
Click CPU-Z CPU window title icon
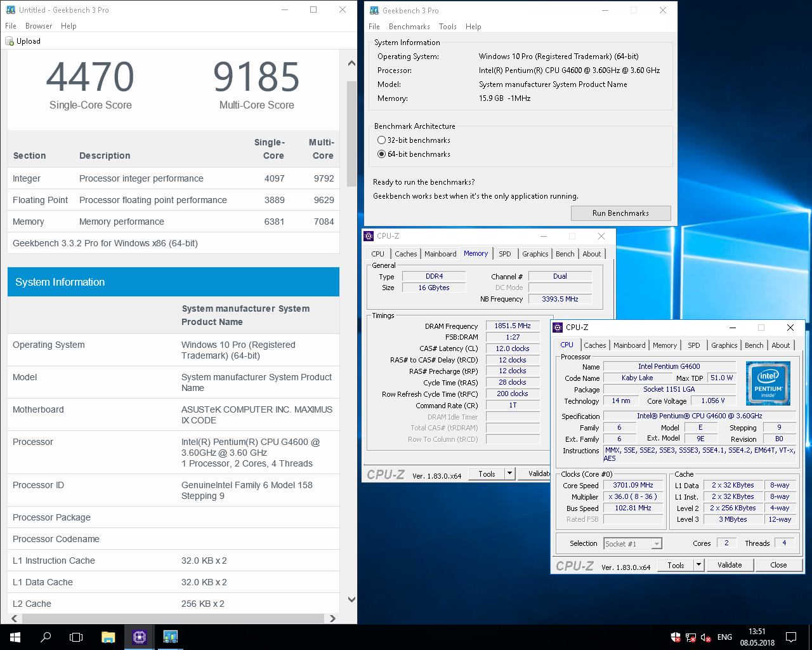tap(558, 328)
